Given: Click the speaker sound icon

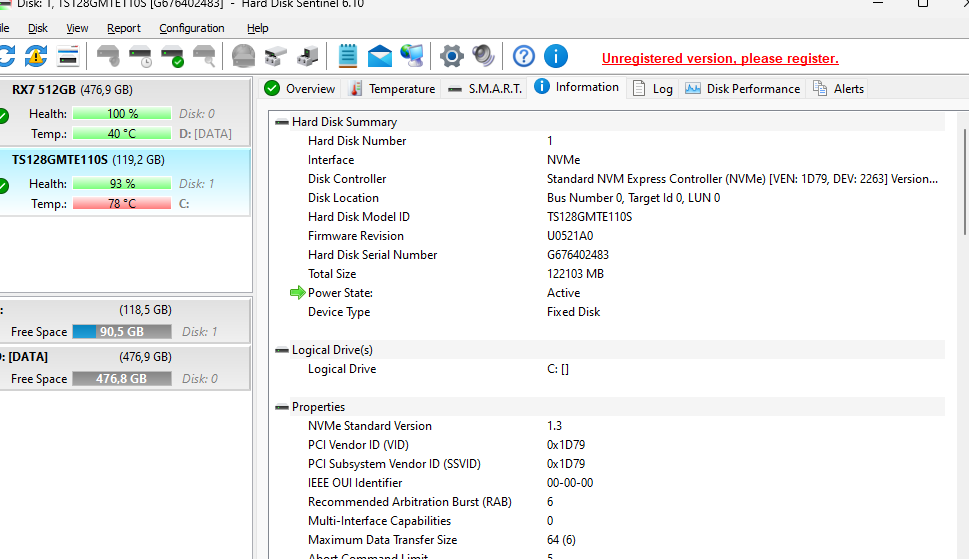Looking at the screenshot, I should 484,56.
